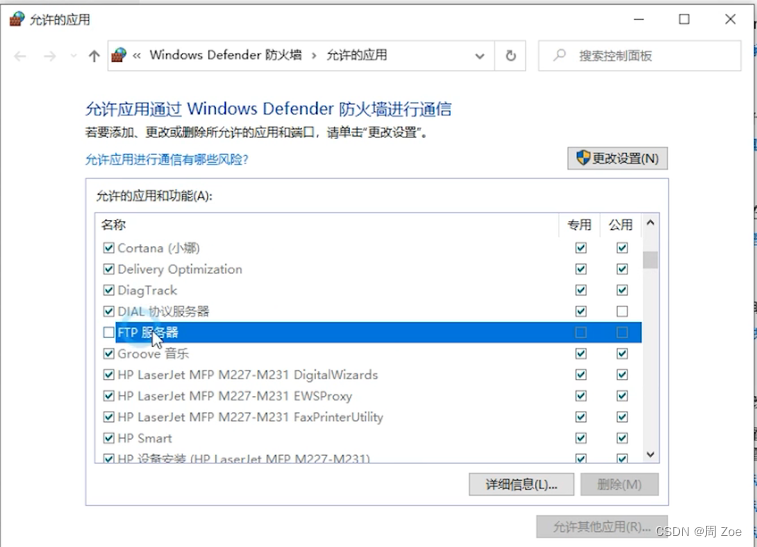Select the DIAL 协议服务器 row
The image size is (757, 547).
pos(369,311)
